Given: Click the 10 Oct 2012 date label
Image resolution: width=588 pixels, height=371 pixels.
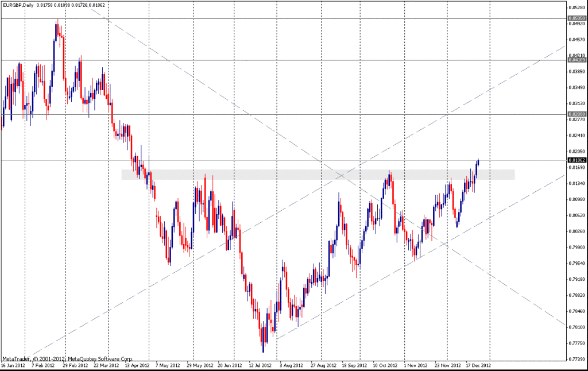Looking at the screenshot, I should [384, 365].
